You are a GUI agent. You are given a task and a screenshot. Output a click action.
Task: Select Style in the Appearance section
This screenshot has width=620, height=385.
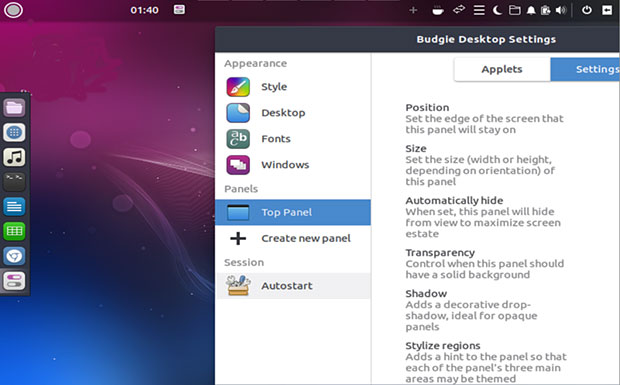(x=293, y=87)
